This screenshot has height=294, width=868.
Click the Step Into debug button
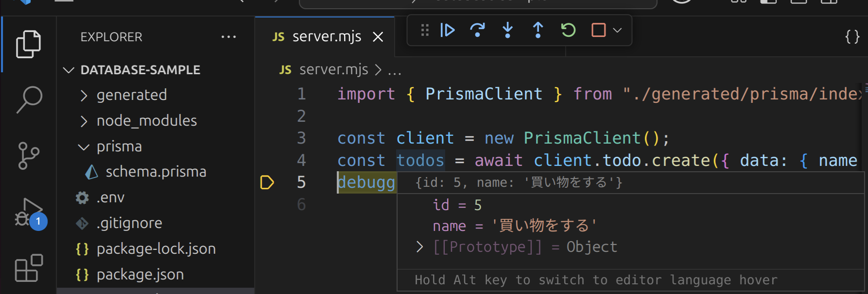(508, 31)
